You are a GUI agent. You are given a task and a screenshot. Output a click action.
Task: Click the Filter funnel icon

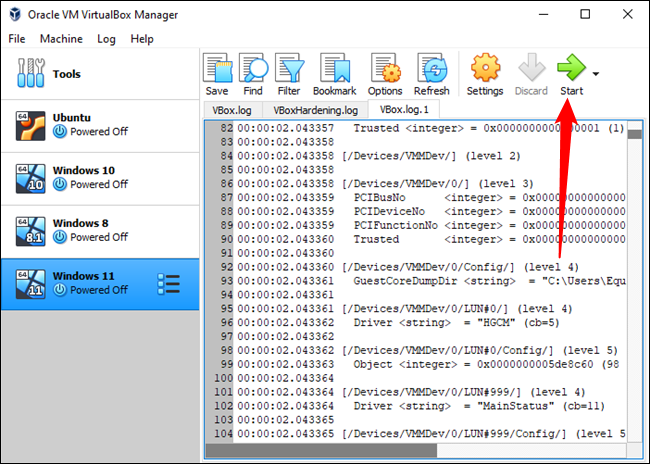tap(289, 68)
